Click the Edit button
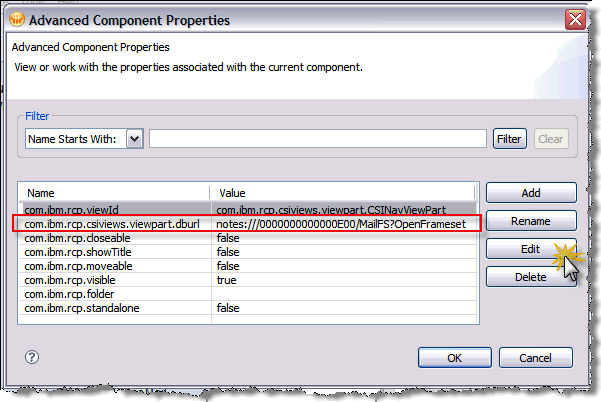Screen dimensions: 601x402 530,249
